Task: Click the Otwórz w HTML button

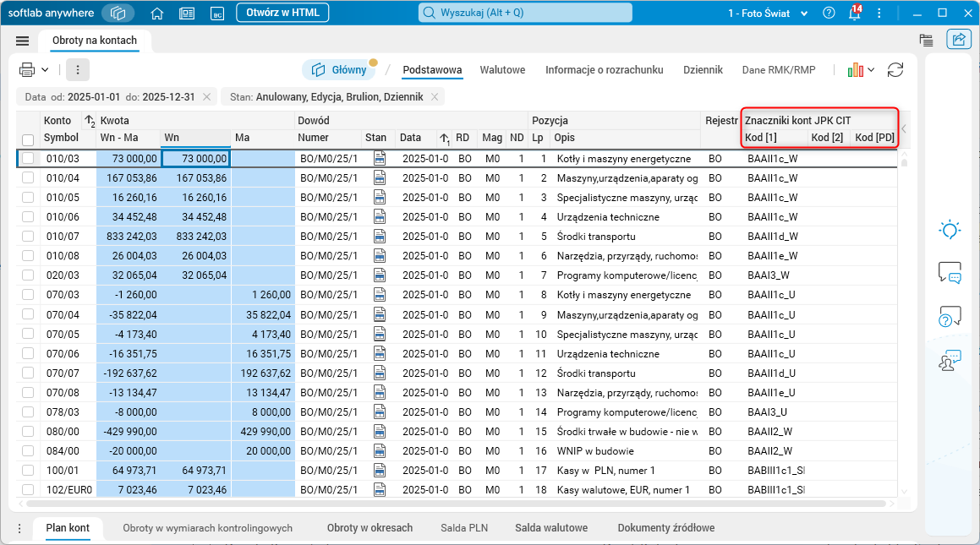Action: (x=282, y=13)
